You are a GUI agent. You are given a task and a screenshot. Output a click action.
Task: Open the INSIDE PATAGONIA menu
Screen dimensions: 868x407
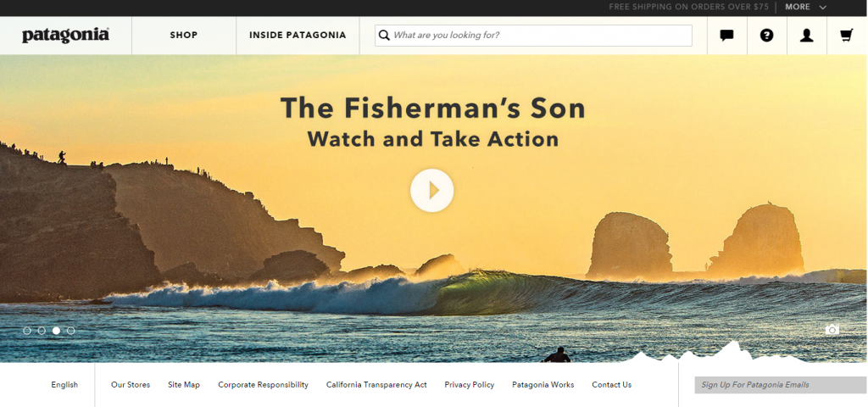tap(298, 35)
